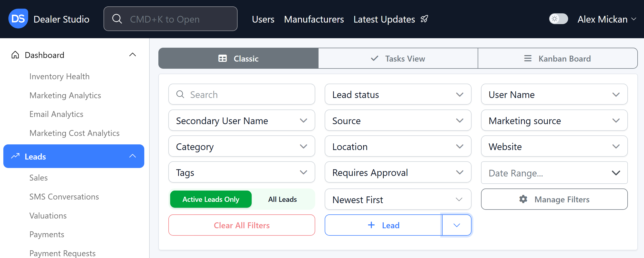The width and height of the screenshot is (644, 258).
Task: Expand the Newest First sort dropdown
Action: 398,199
